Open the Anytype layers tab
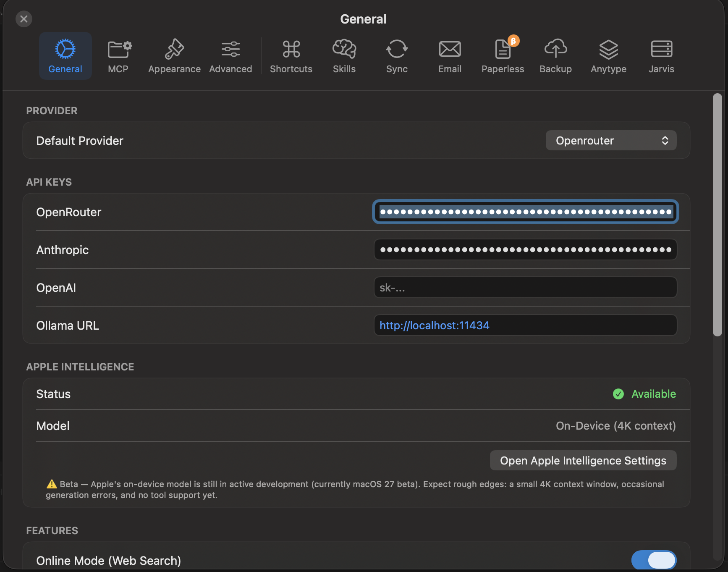 (608, 56)
